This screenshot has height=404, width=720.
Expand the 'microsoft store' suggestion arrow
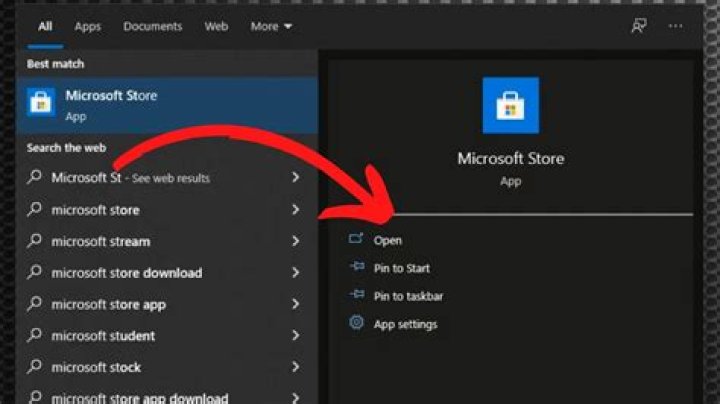pyautogui.click(x=296, y=210)
